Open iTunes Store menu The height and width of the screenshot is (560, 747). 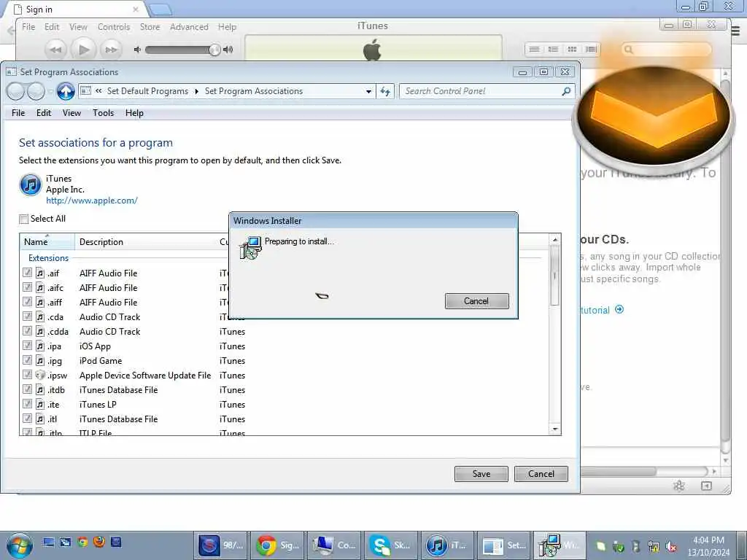150,27
